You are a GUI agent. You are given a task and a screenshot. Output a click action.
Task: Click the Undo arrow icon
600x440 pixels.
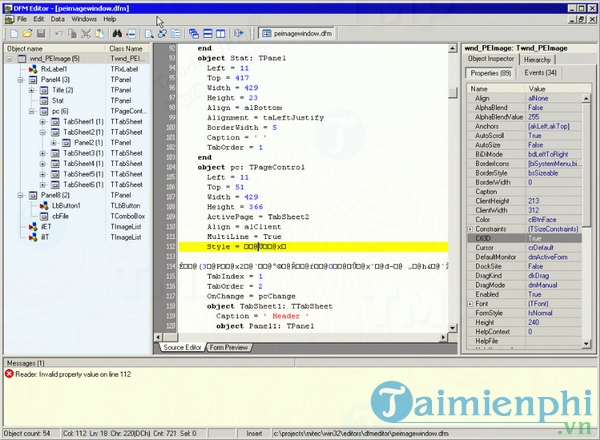59,34
